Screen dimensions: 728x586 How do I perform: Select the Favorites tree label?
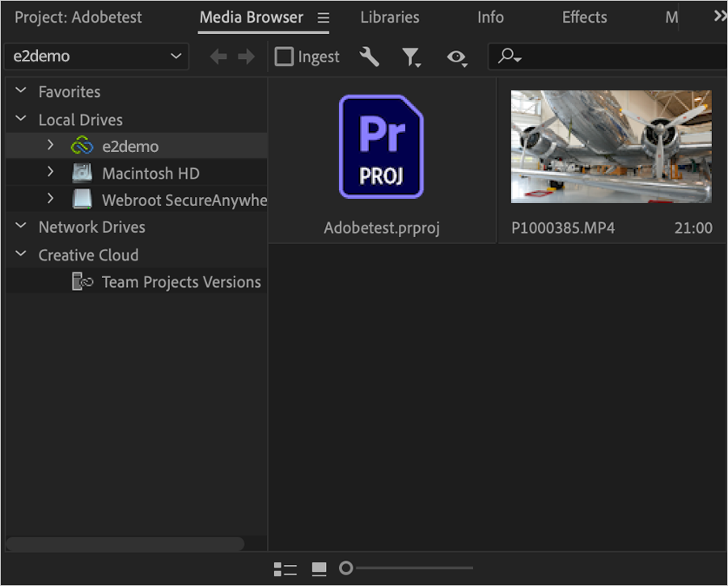70,92
